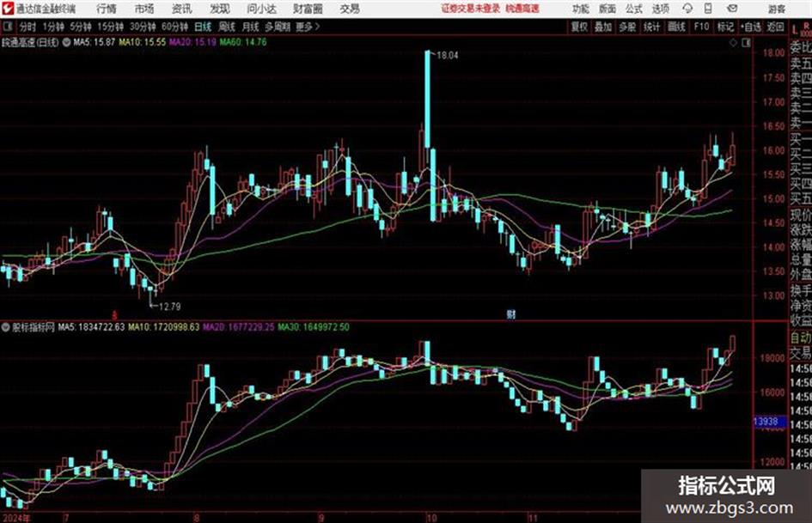Click the 证券交易未登录 login link
This screenshot has height=523, width=812.
coord(471,9)
